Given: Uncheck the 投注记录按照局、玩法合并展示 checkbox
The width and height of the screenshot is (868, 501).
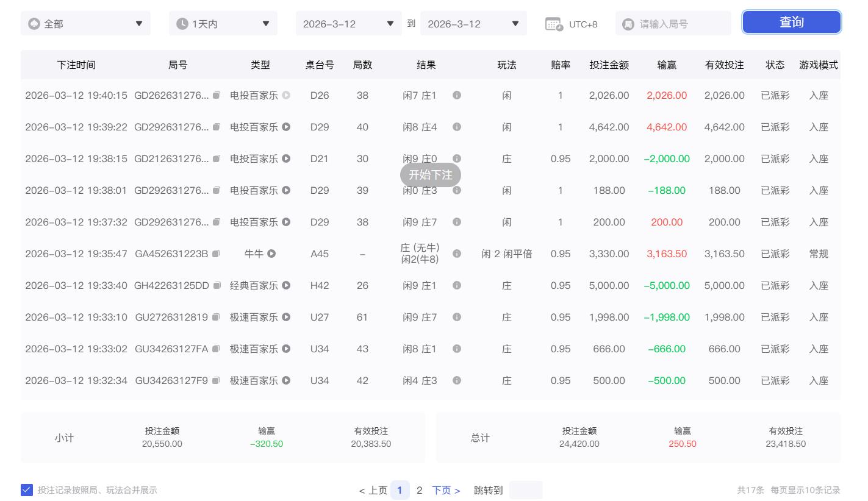Looking at the screenshot, I should point(26,489).
